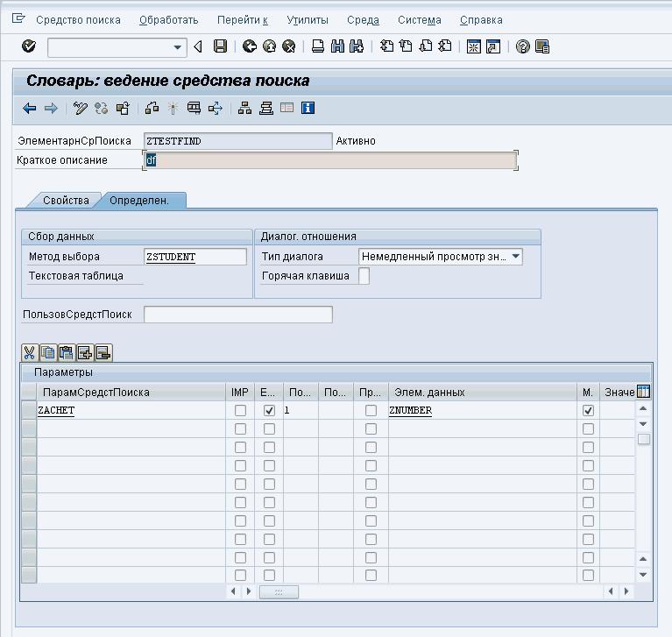This screenshot has width=672, height=637.
Task: Click the ZACHET parameter cell
Action: point(131,410)
